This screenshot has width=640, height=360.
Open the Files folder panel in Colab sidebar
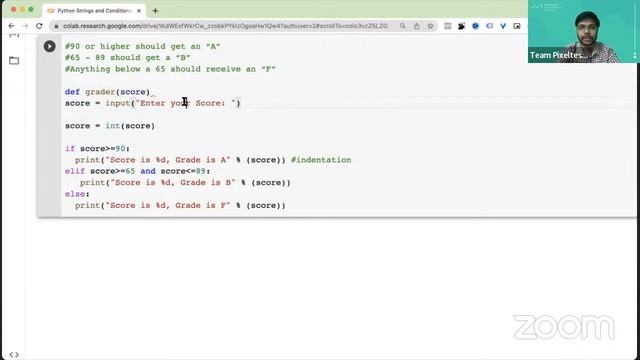coord(14,60)
